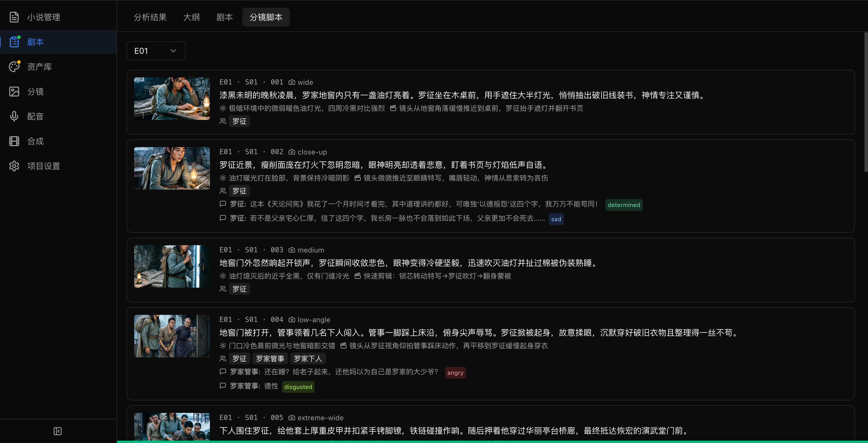Click the characters icon in shot 003
The width and height of the screenshot is (868, 443).
click(x=222, y=289)
